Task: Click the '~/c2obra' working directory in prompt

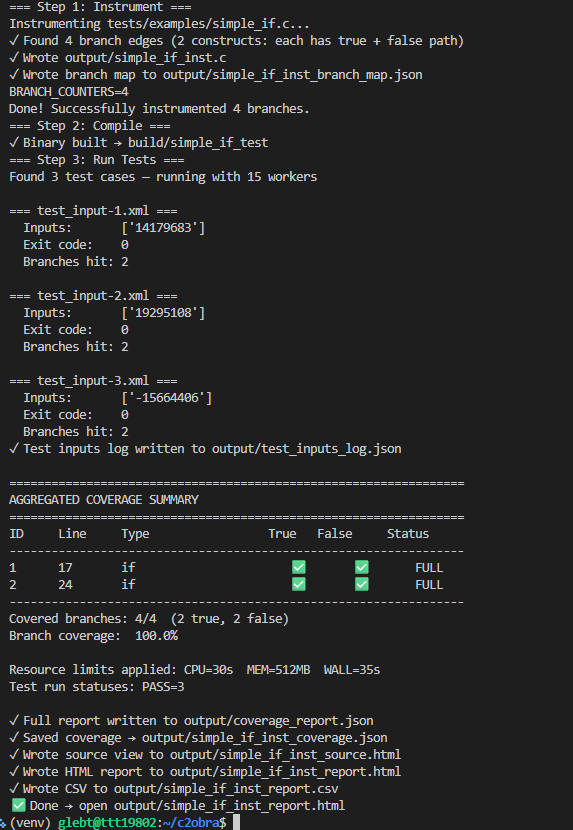Action: coord(191,822)
